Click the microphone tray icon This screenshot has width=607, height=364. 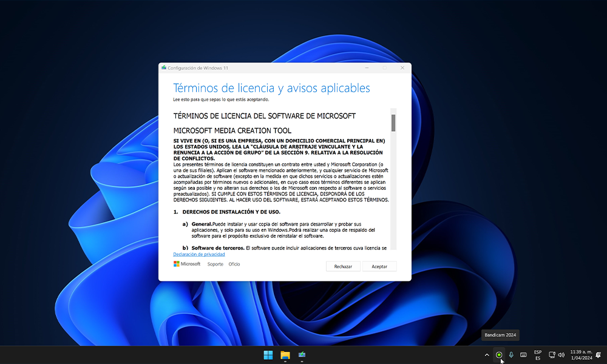coord(511,355)
